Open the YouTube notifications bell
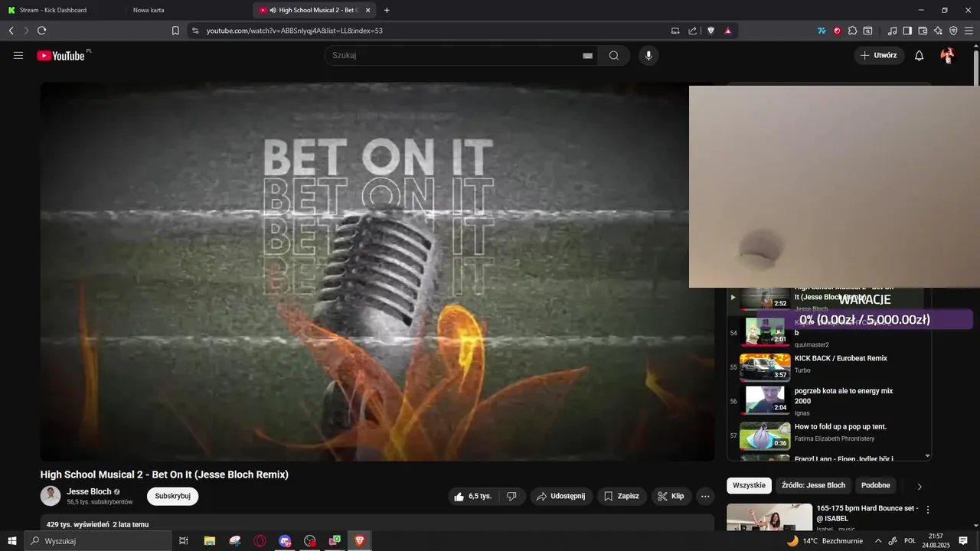This screenshot has height=551, width=980. [x=920, y=55]
